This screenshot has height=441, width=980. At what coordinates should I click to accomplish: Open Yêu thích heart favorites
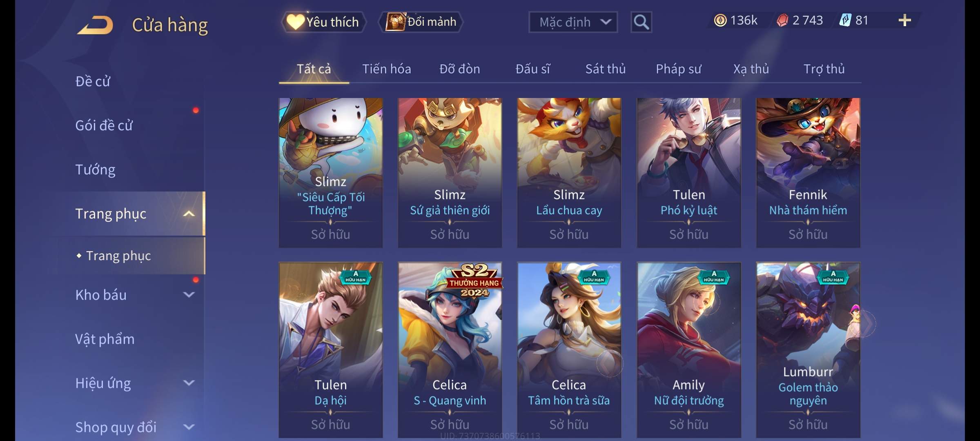tap(323, 22)
